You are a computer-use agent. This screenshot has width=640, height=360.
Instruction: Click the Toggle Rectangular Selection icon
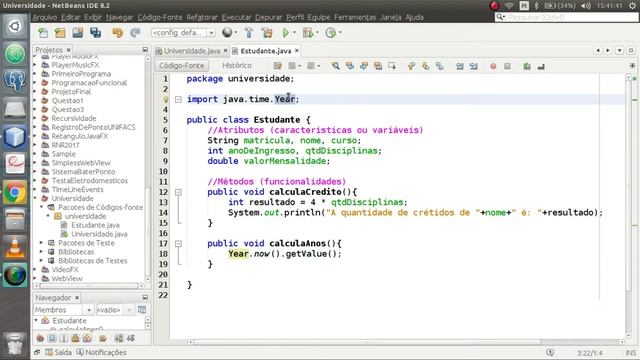click(x=392, y=66)
